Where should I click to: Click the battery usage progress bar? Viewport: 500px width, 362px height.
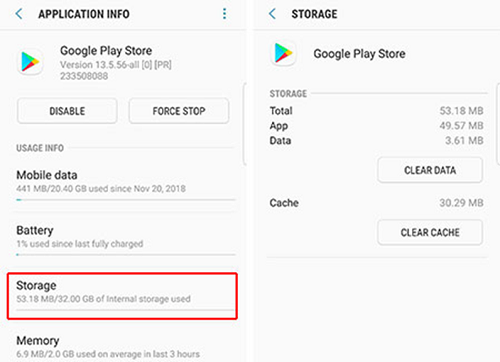click(126, 255)
